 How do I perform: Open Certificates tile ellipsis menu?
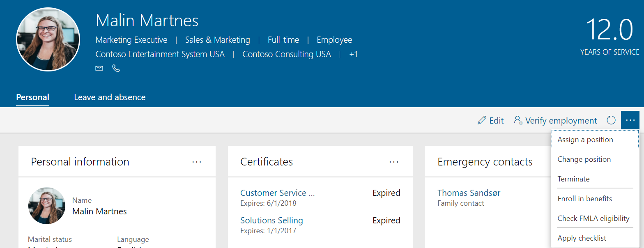[x=394, y=162]
